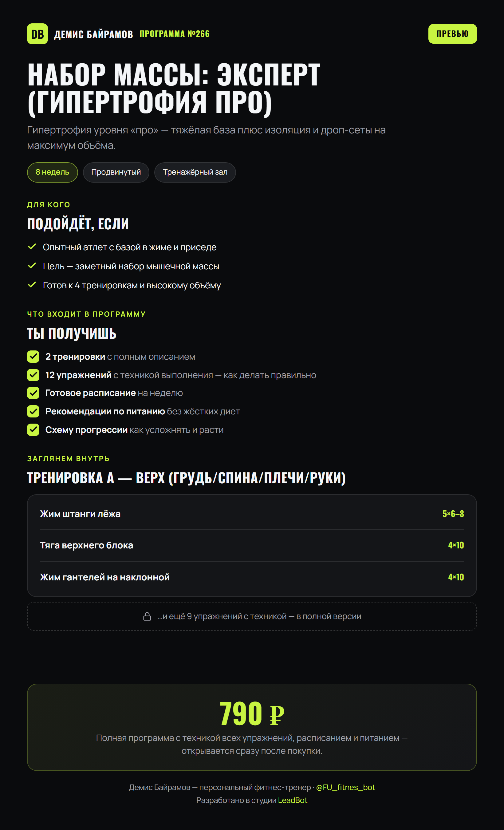
Task: Toggle the 'Готовое расписание' checkbox
Action: (33, 393)
